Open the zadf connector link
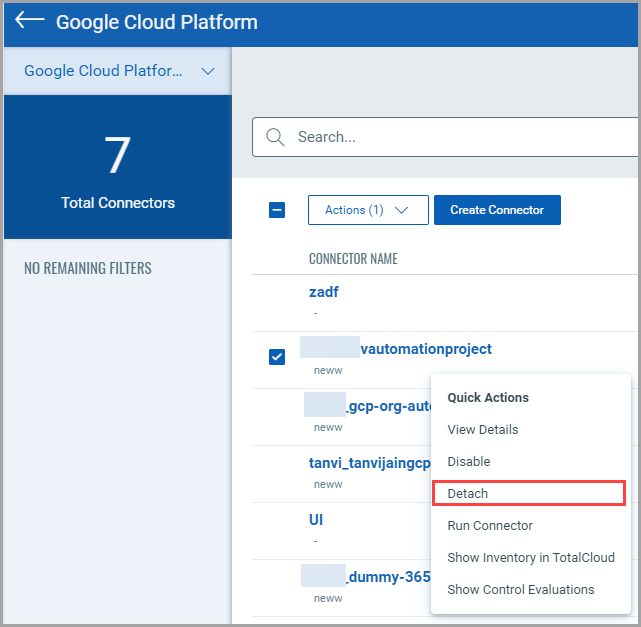Image resolution: width=641 pixels, height=627 pixels. pyautogui.click(x=324, y=293)
